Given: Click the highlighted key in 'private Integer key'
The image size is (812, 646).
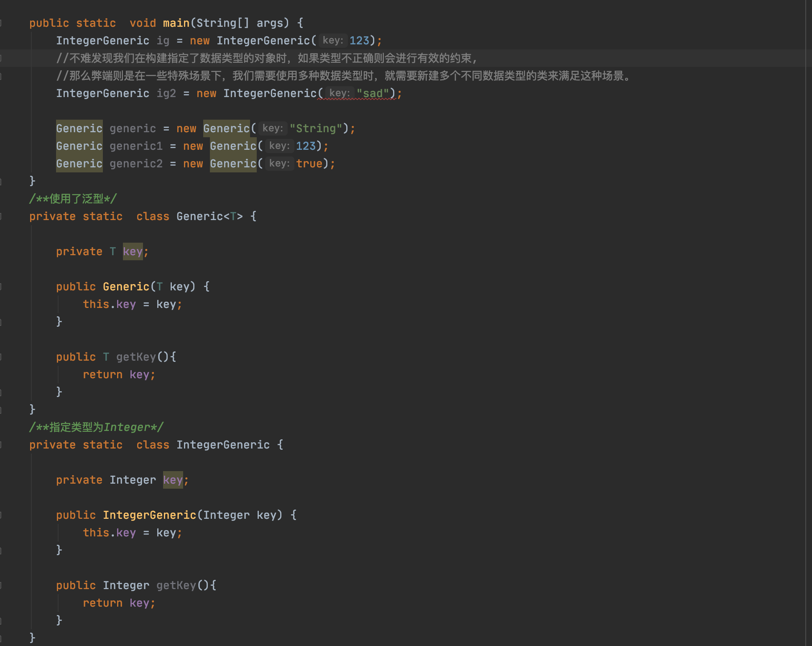Looking at the screenshot, I should click(x=173, y=480).
